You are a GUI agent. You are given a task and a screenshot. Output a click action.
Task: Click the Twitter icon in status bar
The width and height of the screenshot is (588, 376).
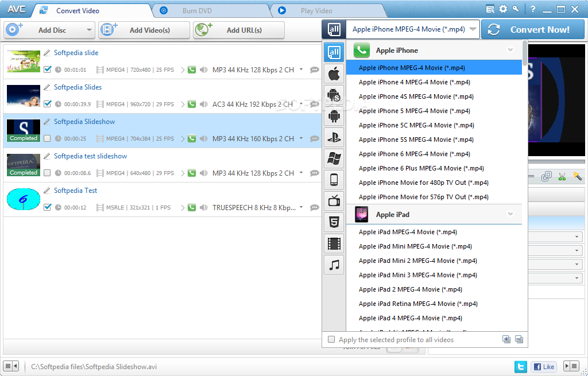tap(520, 367)
